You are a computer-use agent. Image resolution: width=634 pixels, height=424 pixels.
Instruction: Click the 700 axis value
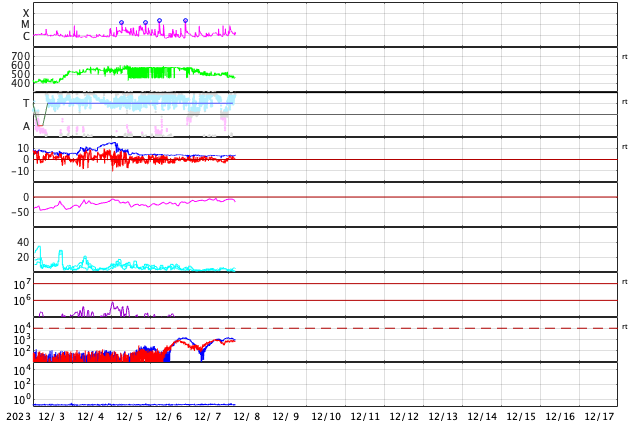click(21, 56)
